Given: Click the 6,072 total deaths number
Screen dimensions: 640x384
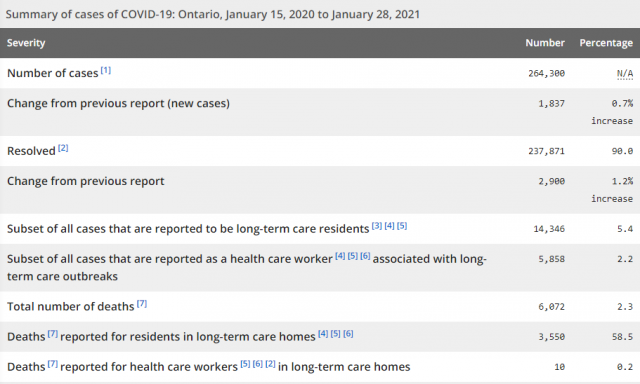Looking at the screenshot, I should tap(551, 307).
